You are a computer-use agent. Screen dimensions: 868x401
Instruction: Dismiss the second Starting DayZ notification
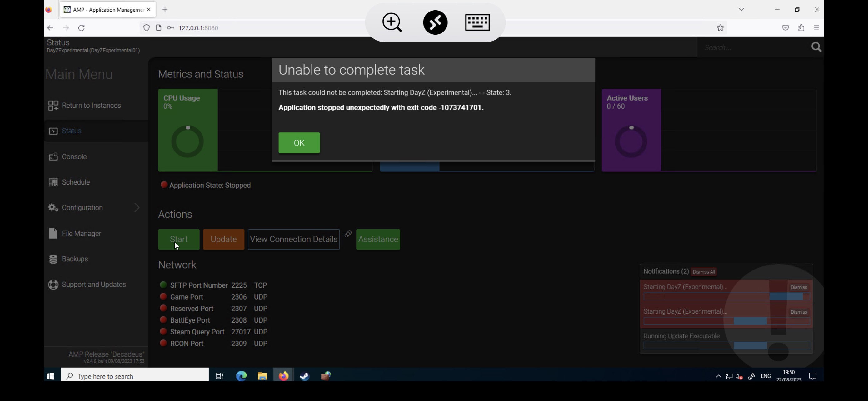click(x=799, y=312)
